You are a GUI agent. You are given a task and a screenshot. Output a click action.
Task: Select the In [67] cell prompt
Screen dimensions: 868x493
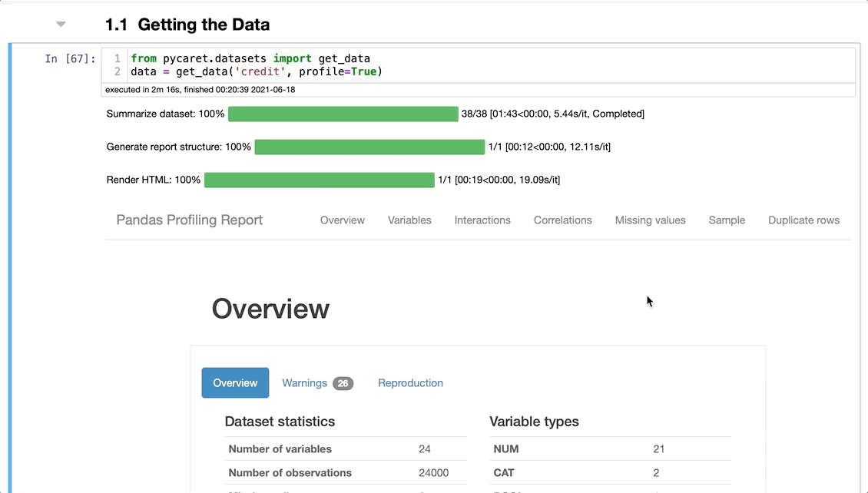70,59
